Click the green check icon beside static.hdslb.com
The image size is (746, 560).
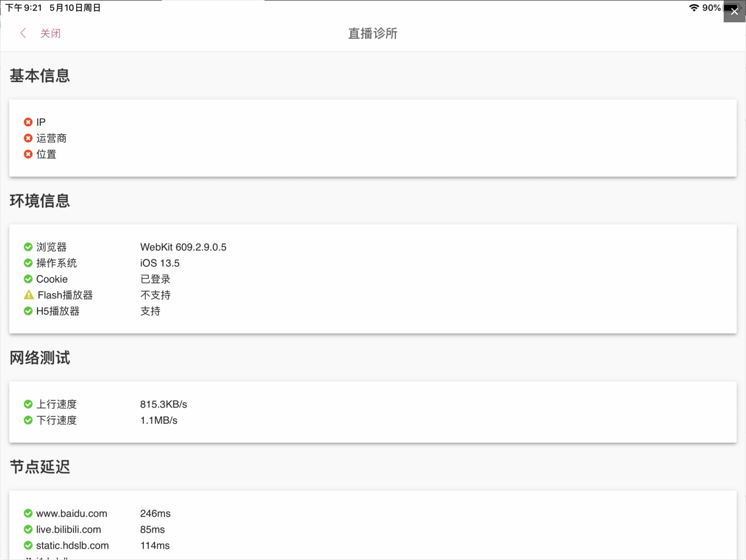point(28,545)
